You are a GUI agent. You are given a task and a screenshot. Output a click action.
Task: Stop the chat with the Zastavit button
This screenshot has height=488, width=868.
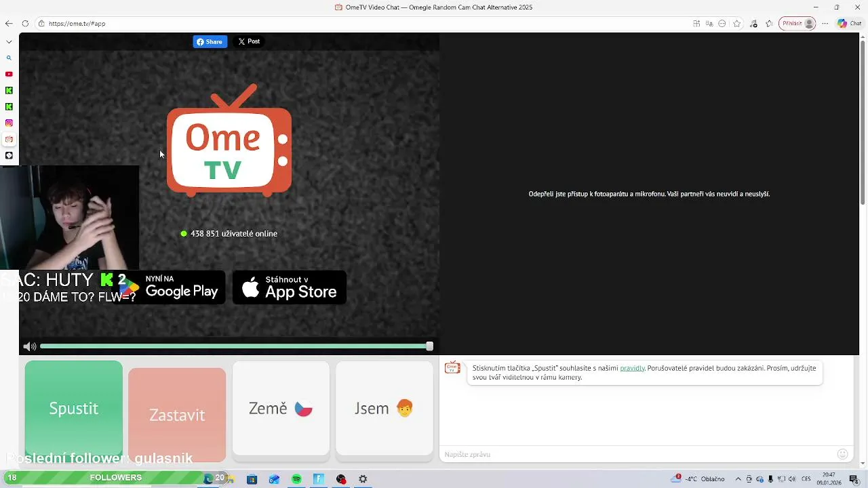tap(177, 415)
